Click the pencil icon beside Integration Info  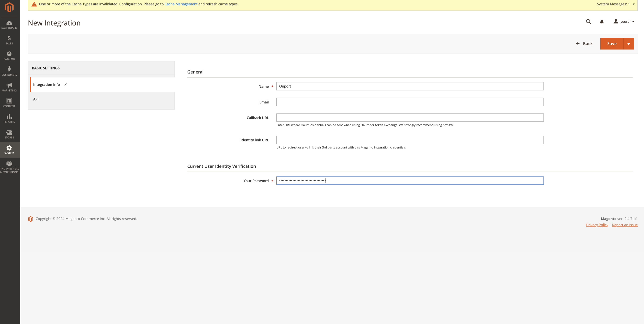tap(66, 85)
